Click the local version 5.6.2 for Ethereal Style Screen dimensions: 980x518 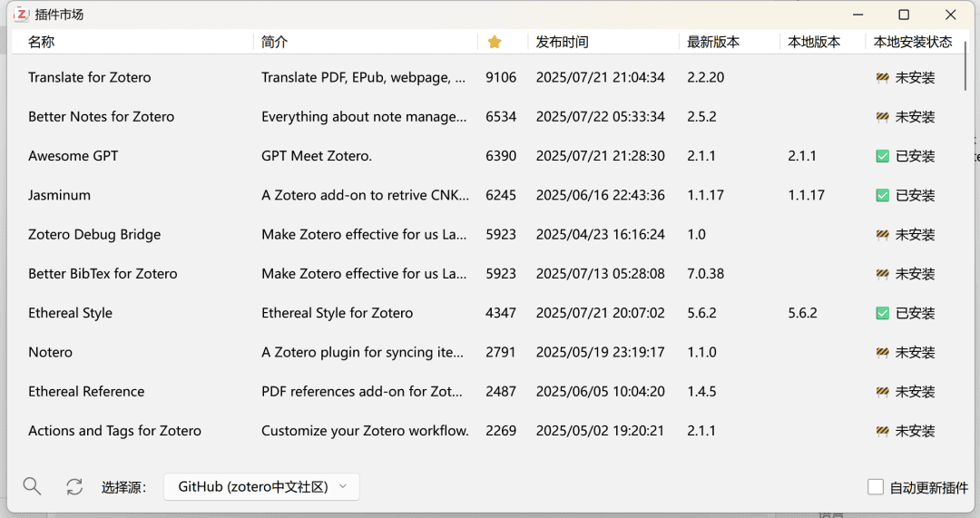802,313
